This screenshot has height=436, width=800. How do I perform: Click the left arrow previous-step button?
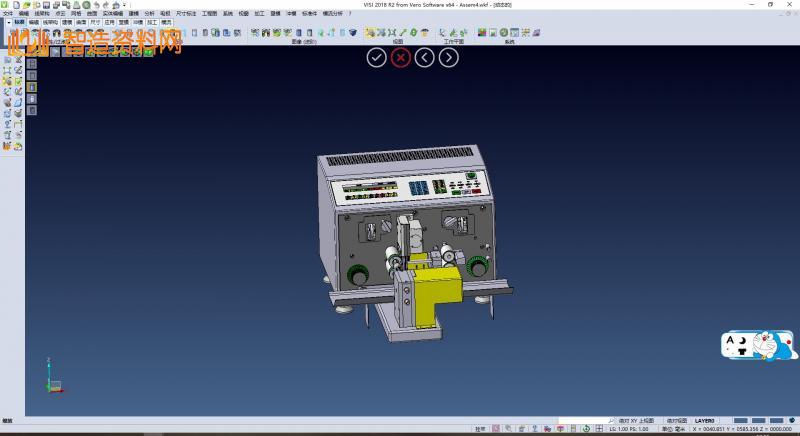click(x=425, y=57)
